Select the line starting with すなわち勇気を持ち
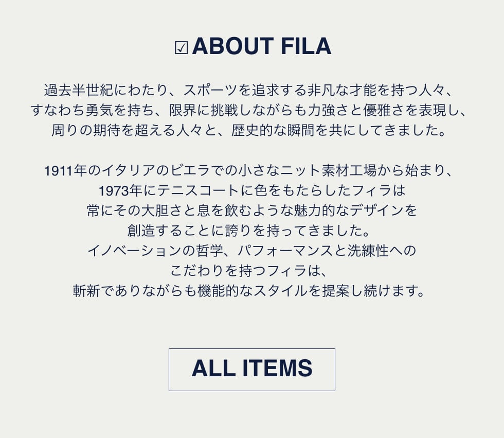 tap(251, 110)
